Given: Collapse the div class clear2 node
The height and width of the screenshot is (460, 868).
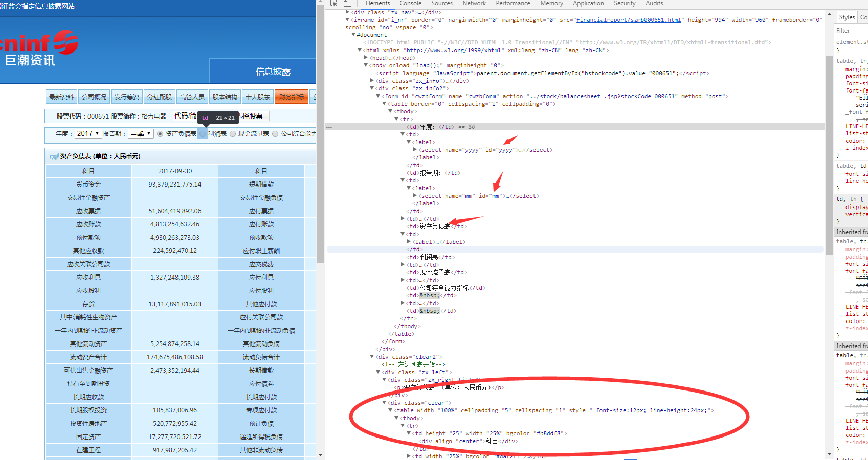Looking at the screenshot, I should [x=372, y=357].
